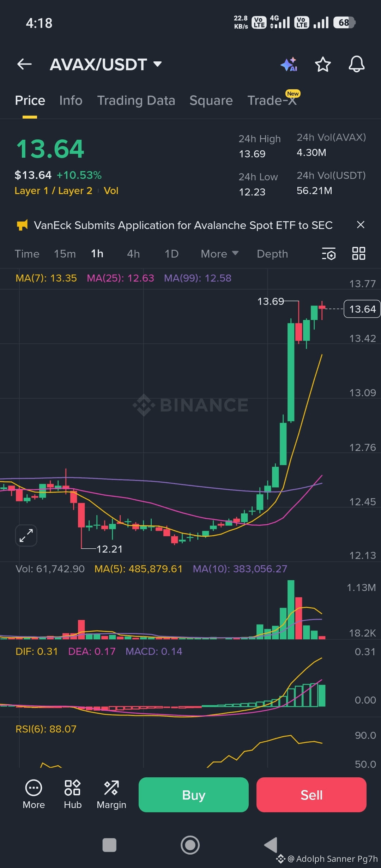Tap the MA(25): 12.63 indicator label
This screenshot has width=381, height=868.
click(120, 278)
